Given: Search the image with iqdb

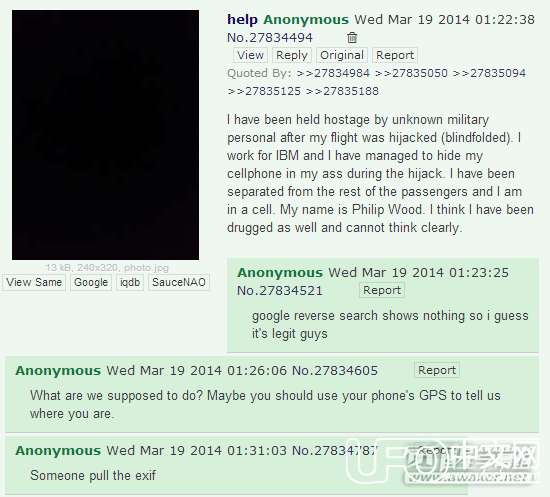Looking at the screenshot, I should (130, 282).
